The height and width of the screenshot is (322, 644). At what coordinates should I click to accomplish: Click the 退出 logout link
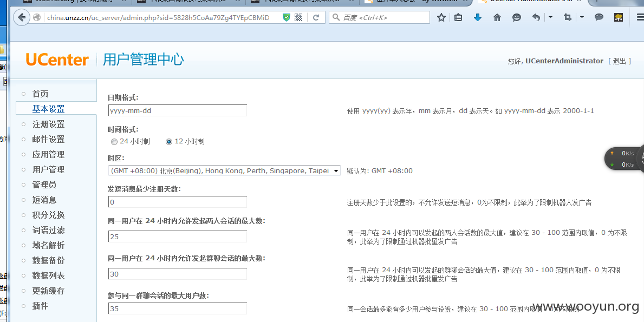pos(620,61)
